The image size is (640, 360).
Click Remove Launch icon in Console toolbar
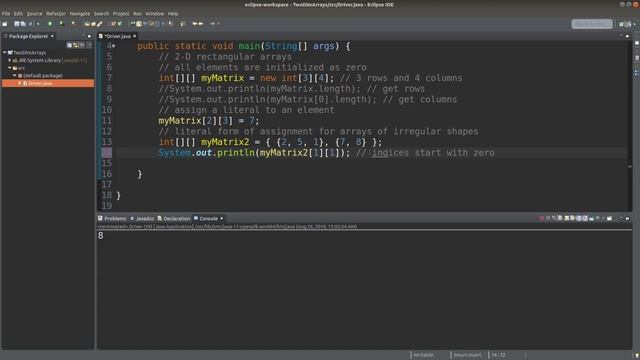tap(548, 218)
